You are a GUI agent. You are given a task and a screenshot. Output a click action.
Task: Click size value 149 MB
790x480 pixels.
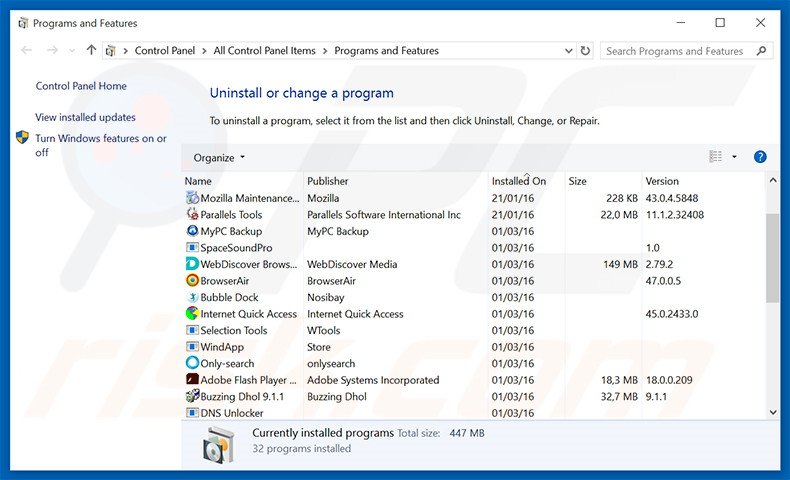[x=620, y=264]
